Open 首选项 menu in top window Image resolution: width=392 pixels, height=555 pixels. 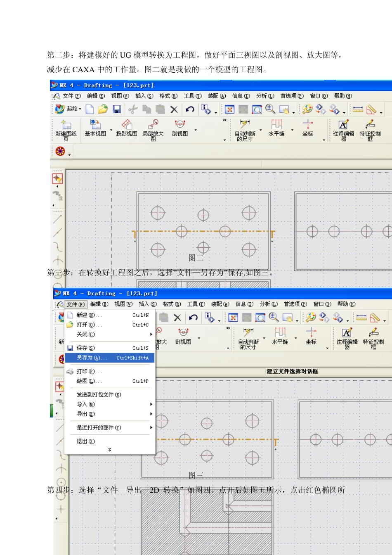pyautogui.click(x=292, y=96)
